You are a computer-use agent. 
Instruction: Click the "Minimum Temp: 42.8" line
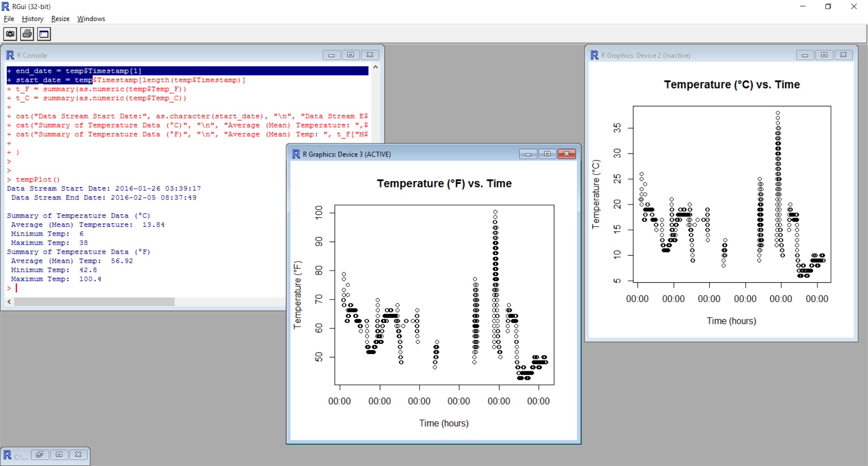pos(54,270)
